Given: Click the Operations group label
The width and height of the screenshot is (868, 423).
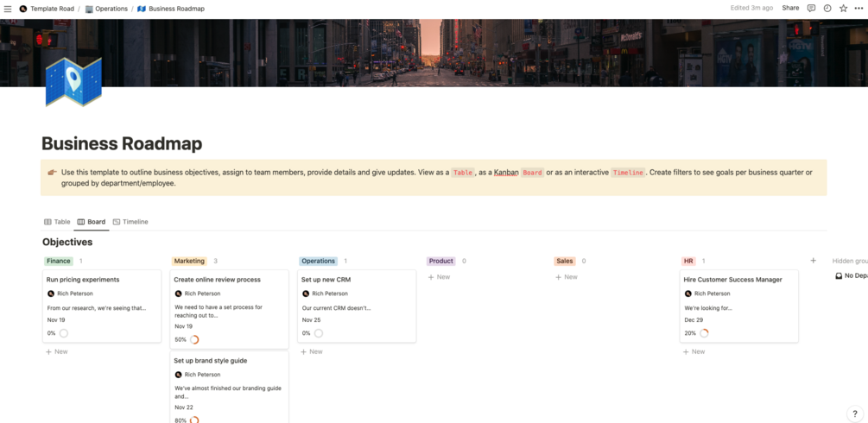Looking at the screenshot, I should pyautogui.click(x=319, y=261).
